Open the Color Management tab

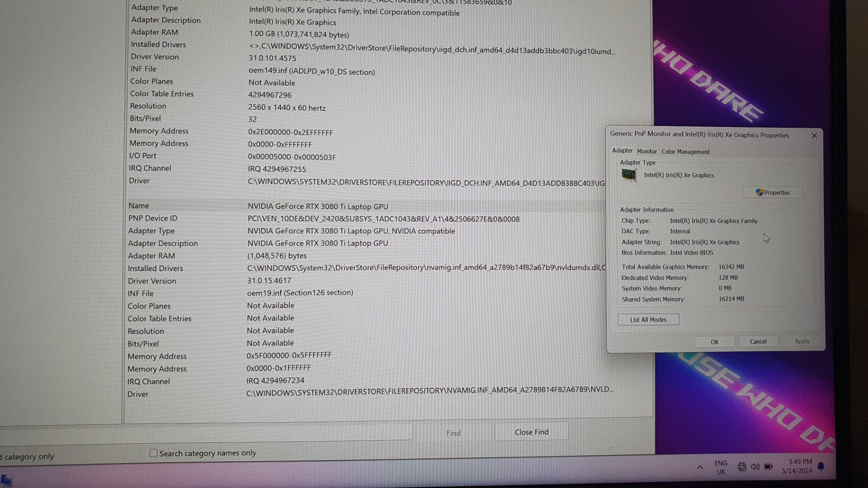tap(685, 152)
